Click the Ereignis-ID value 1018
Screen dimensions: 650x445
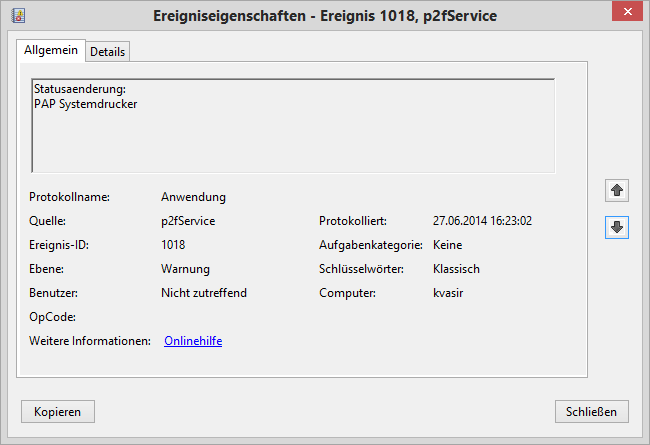click(173, 245)
